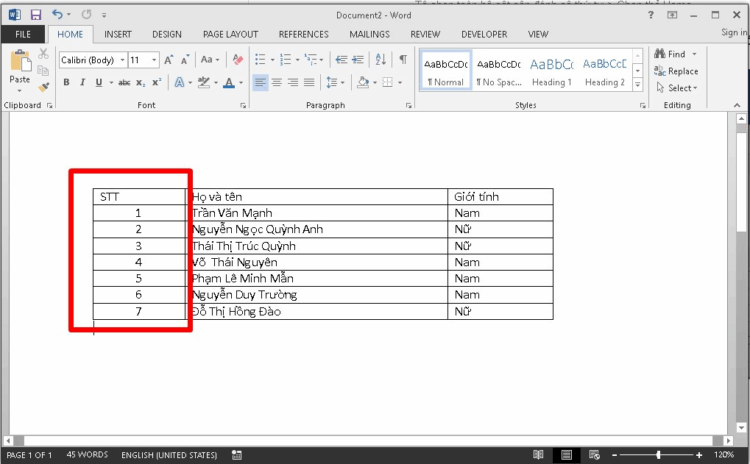Switch to the INSERT ribbon tab
This screenshot has width=750, height=464.
point(118,34)
